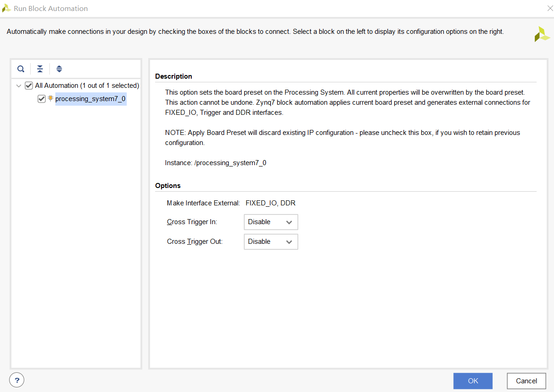This screenshot has height=392, width=554.
Task: Open help with the question mark button
Action: (16, 380)
